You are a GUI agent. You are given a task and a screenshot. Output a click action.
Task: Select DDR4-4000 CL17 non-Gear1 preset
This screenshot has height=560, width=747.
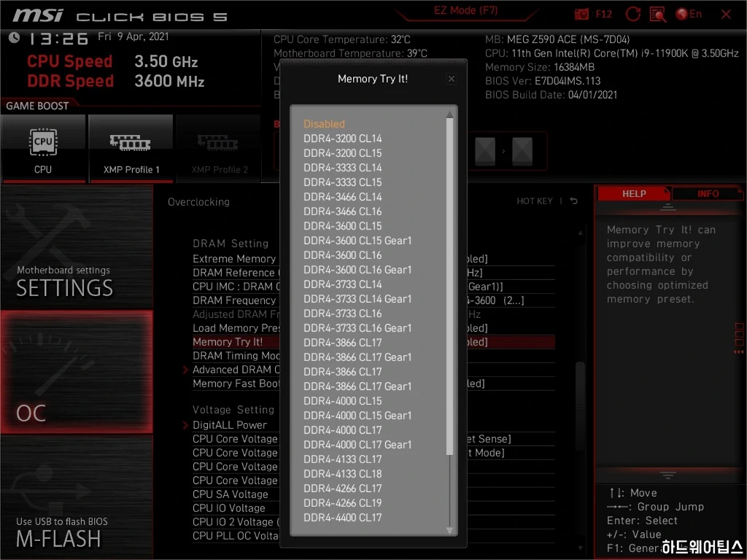[343, 430]
